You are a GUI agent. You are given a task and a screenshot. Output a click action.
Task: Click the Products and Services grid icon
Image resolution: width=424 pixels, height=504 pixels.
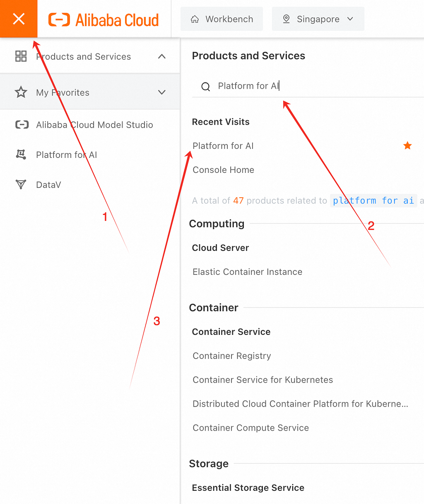click(21, 56)
